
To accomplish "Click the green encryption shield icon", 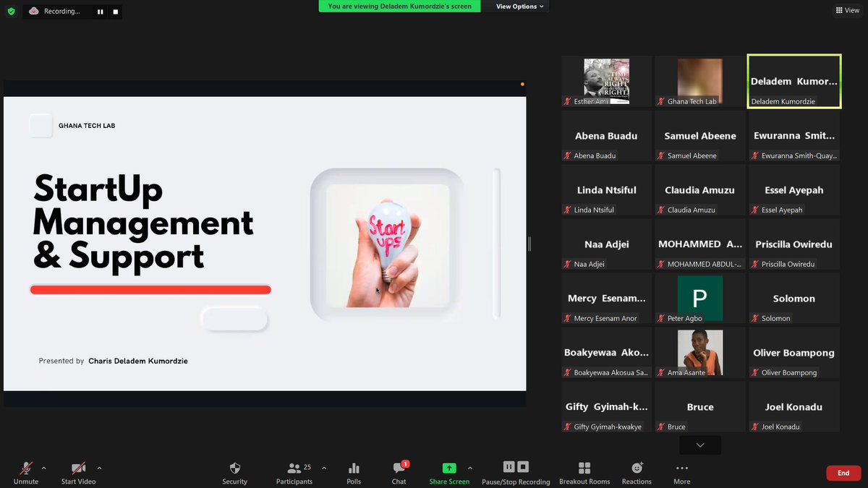I will pyautogui.click(x=11, y=12).
